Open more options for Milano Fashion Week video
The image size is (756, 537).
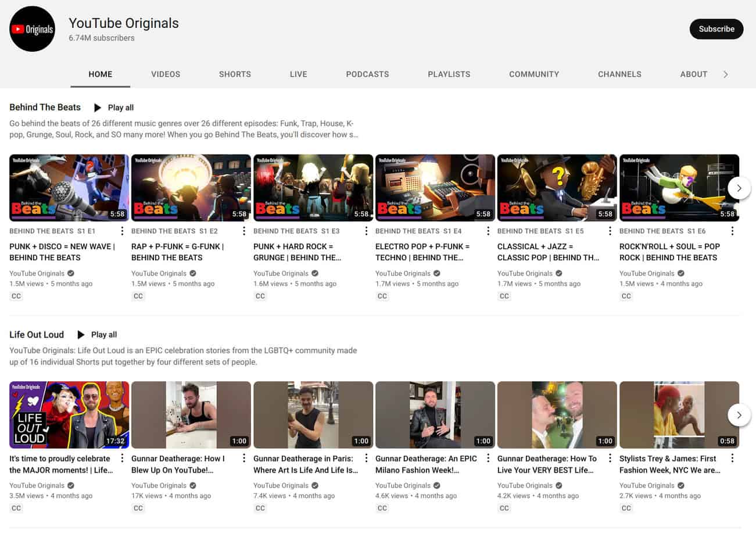(x=488, y=459)
